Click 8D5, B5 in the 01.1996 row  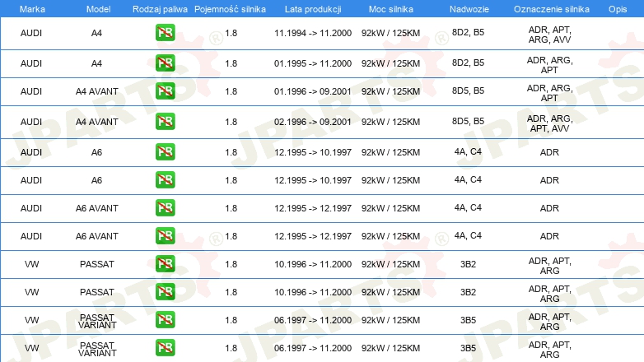(469, 90)
